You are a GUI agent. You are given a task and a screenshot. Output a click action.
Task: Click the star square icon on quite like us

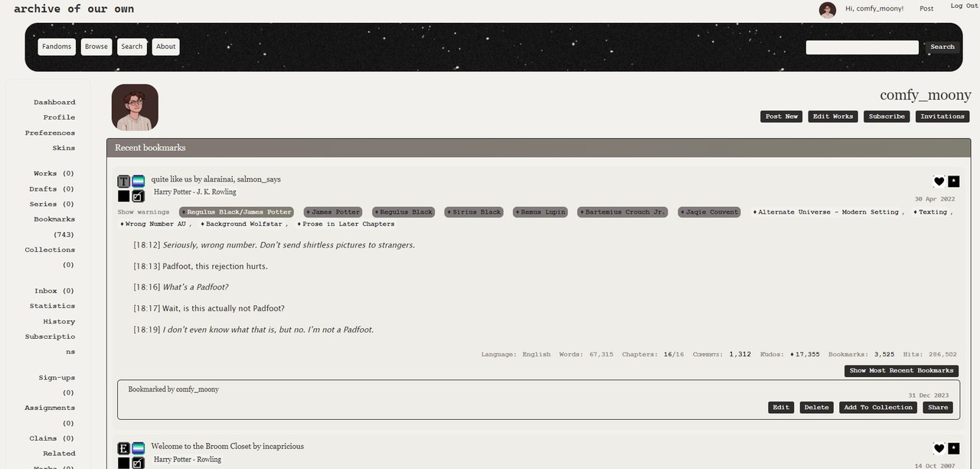(953, 182)
